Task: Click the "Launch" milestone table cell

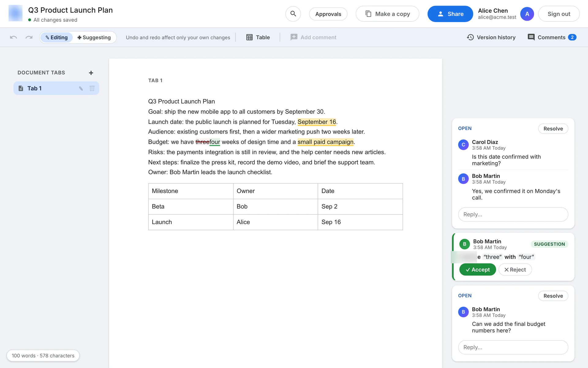Action: click(191, 222)
